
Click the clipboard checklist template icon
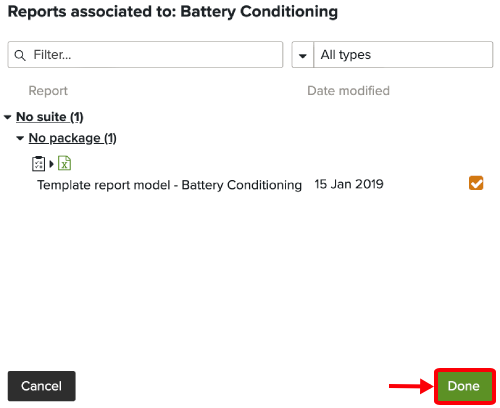38,164
